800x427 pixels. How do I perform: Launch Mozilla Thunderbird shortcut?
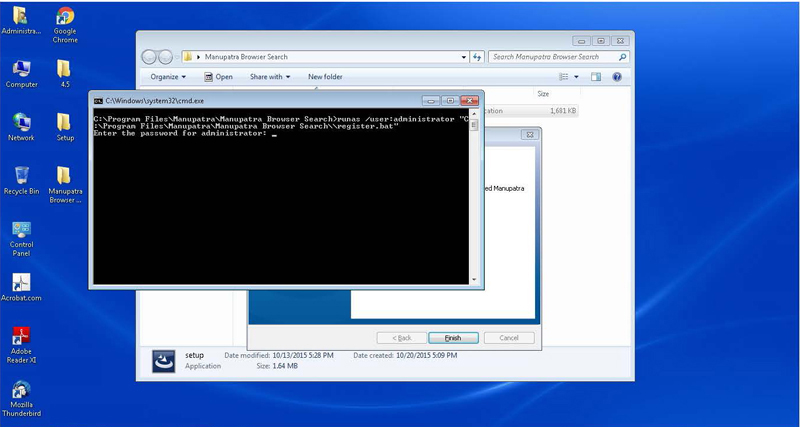pos(21,399)
